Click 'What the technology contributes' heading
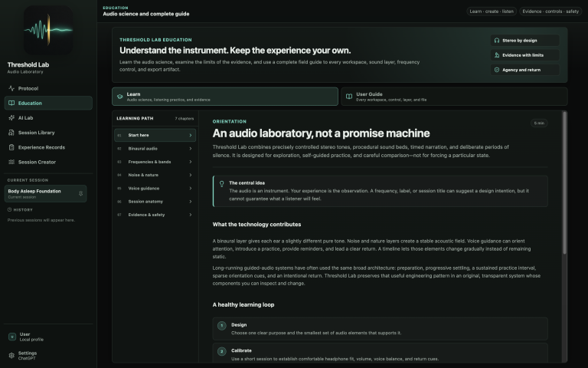 pos(257,225)
